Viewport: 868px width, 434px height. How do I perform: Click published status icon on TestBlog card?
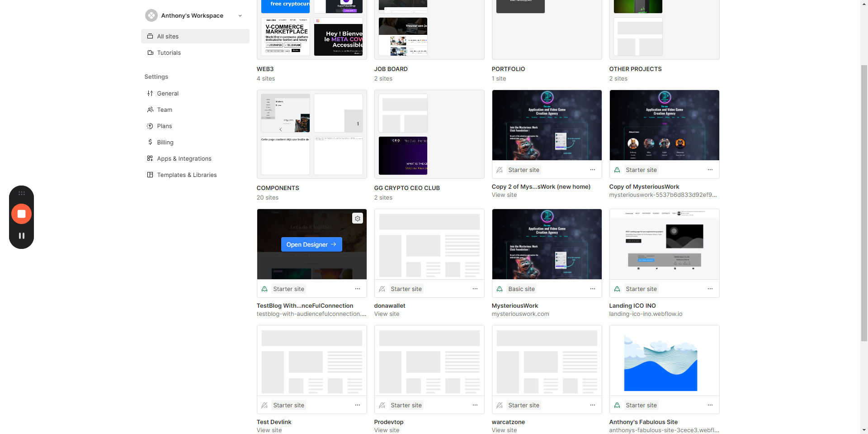(264, 289)
